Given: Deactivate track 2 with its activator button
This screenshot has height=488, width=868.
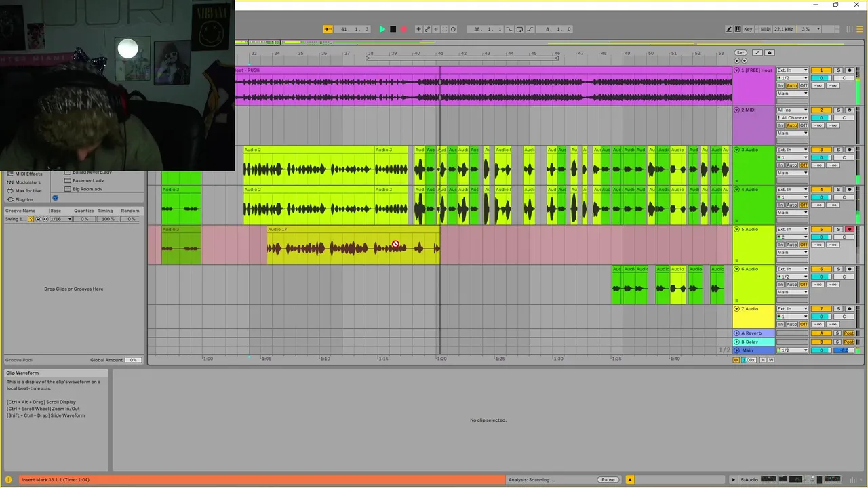Looking at the screenshot, I should [821, 110].
